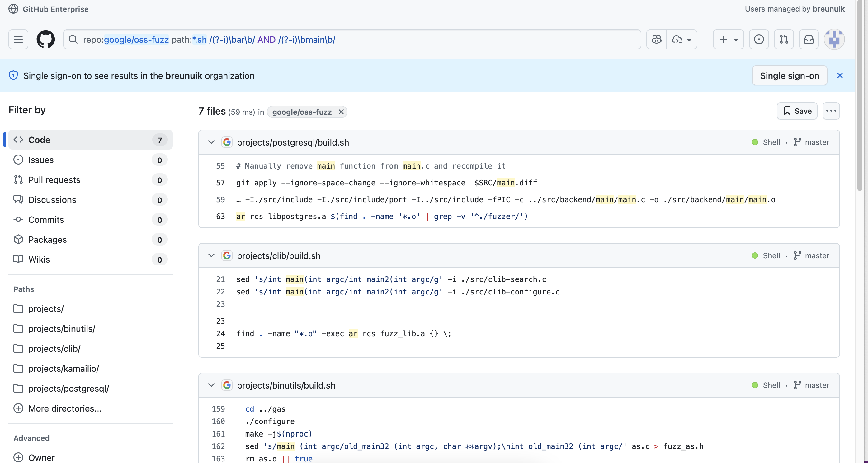This screenshot has height=463, width=868.
Task: Click the GitHub Octocat logo
Action: (45, 40)
